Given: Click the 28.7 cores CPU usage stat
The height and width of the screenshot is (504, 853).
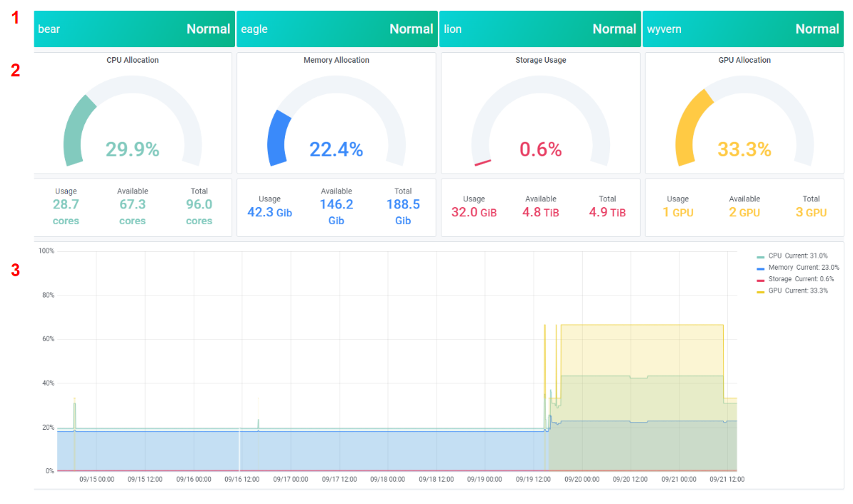Looking at the screenshot, I should 66,205.
